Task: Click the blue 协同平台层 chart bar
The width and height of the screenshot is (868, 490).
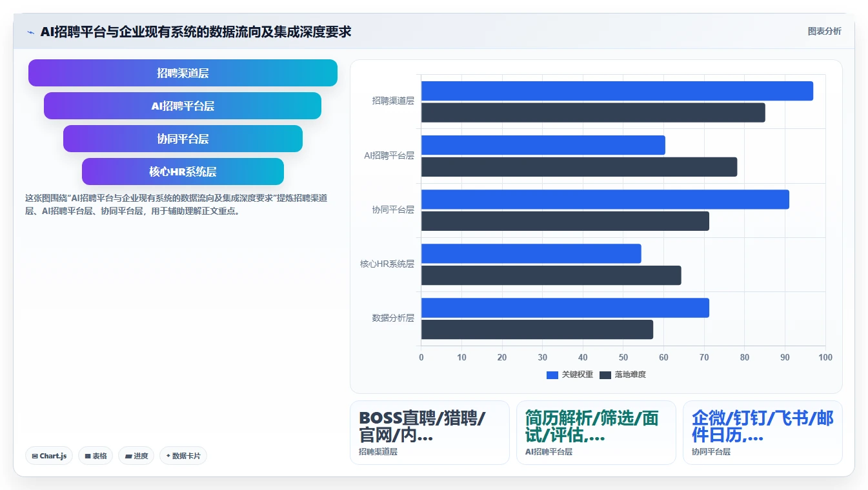Action: [x=605, y=199]
